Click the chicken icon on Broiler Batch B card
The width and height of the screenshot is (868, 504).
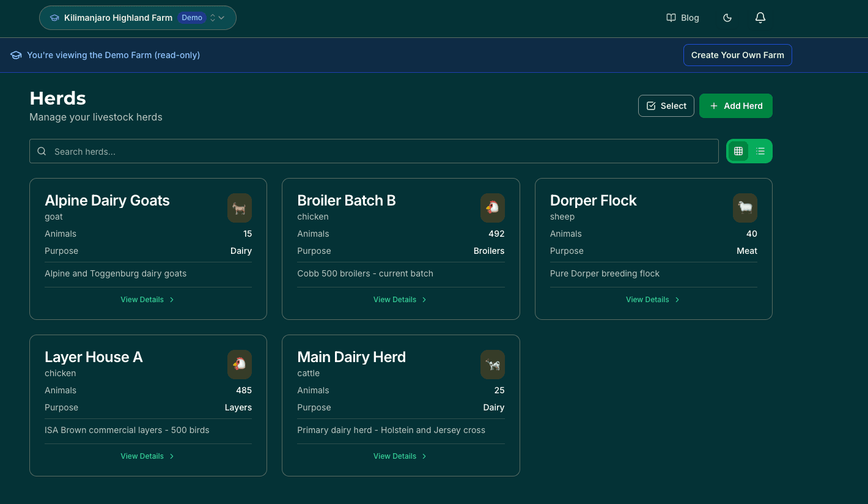(493, 208)
